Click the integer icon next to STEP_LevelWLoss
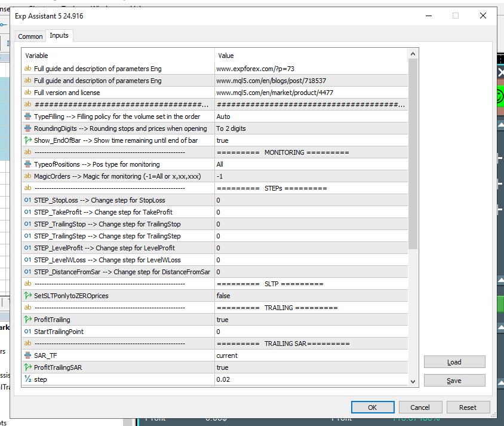504x426 pixels. (x=28, y=259)
